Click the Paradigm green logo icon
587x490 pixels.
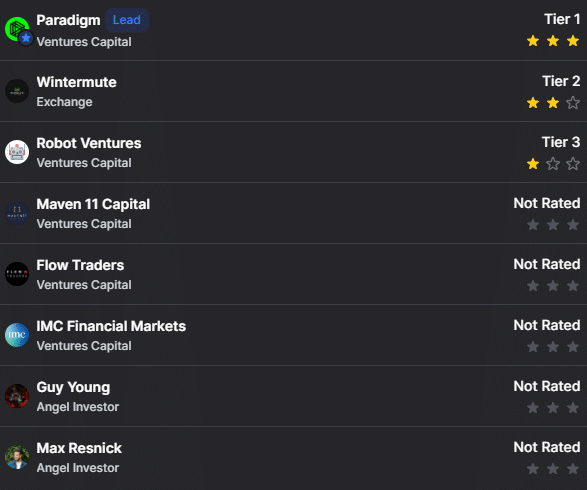point(17,29)
